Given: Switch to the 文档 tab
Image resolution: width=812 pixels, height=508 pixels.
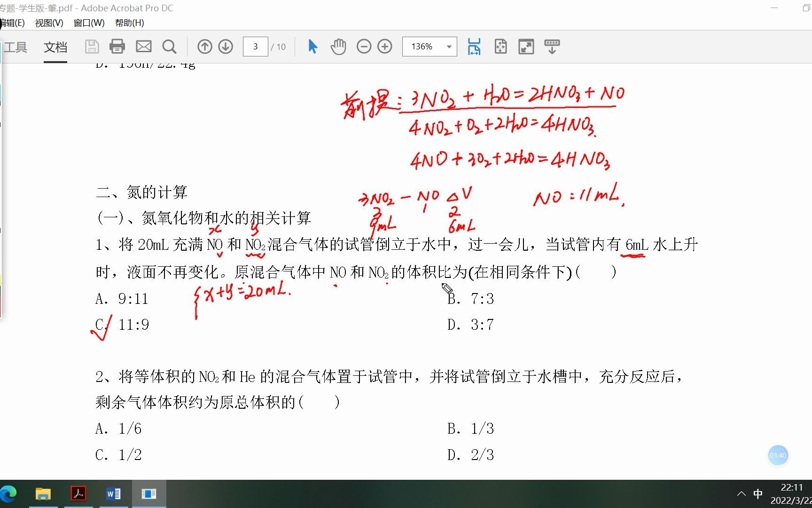Looking at the screenshot, I should click(x=55, y=47).
